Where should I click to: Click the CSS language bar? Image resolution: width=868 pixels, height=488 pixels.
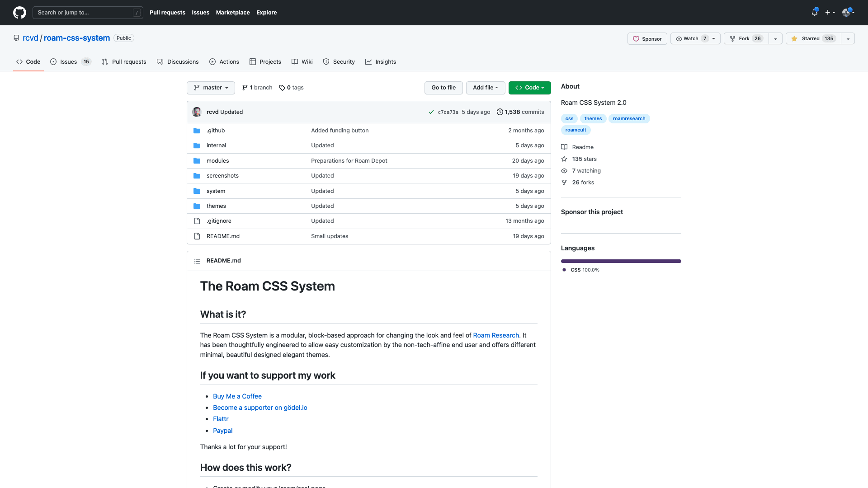pyautogui.click(x=621, y=261)
